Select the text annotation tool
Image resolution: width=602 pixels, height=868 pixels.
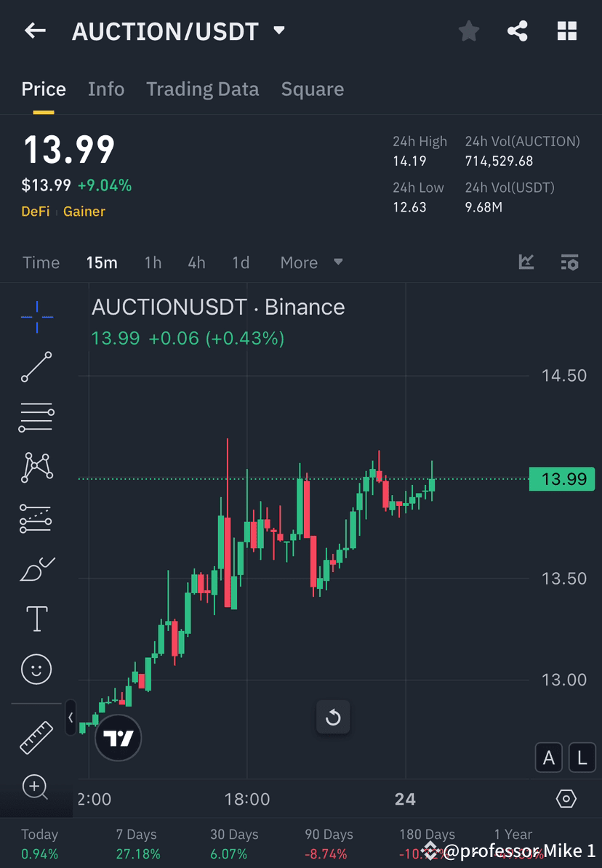pos(36,618)
